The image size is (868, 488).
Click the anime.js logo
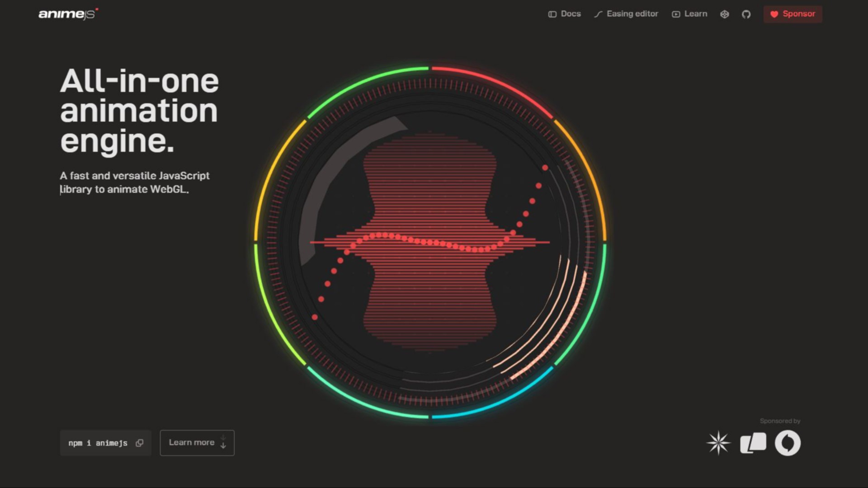[68, 14]
